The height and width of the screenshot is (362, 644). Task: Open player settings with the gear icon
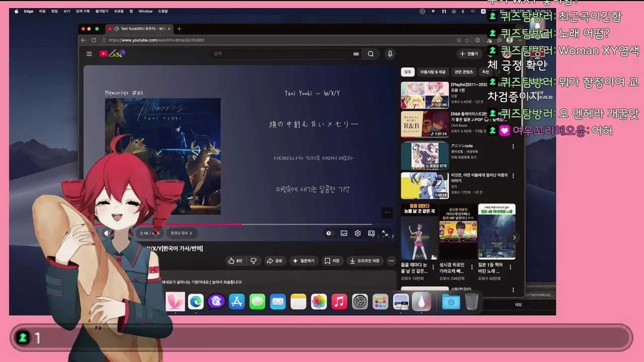click(358, 233)
